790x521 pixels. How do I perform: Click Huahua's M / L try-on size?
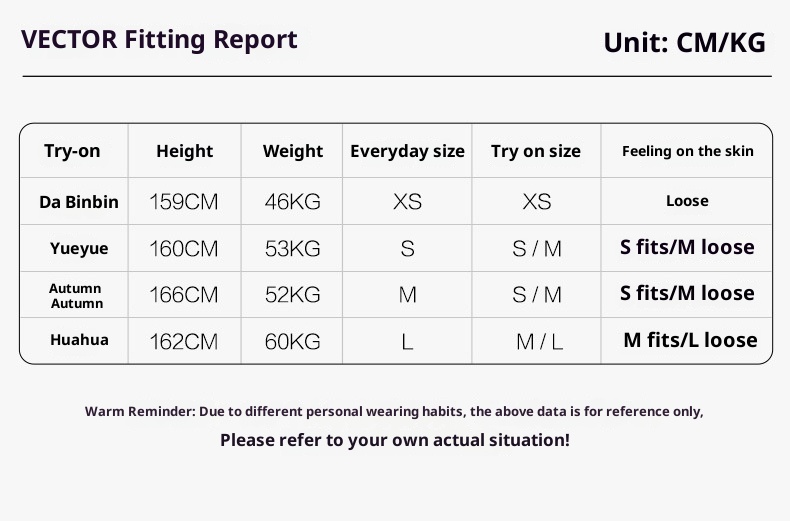(x=539, y=342)
